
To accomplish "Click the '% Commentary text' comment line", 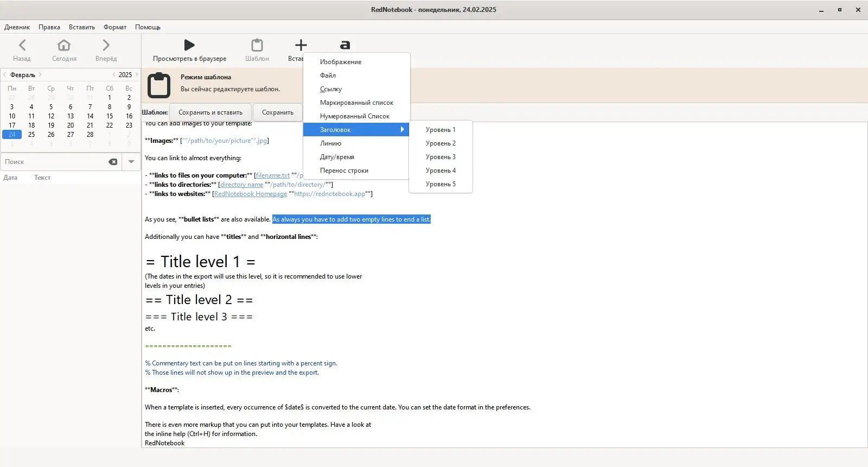I will [x=241, y=363].
